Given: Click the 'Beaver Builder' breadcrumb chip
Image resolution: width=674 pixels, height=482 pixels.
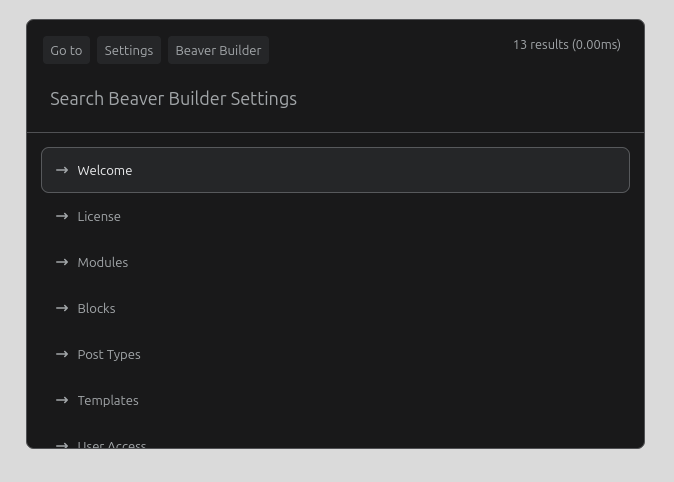Looking at the screenshot, I should click(x=218, y=50).
